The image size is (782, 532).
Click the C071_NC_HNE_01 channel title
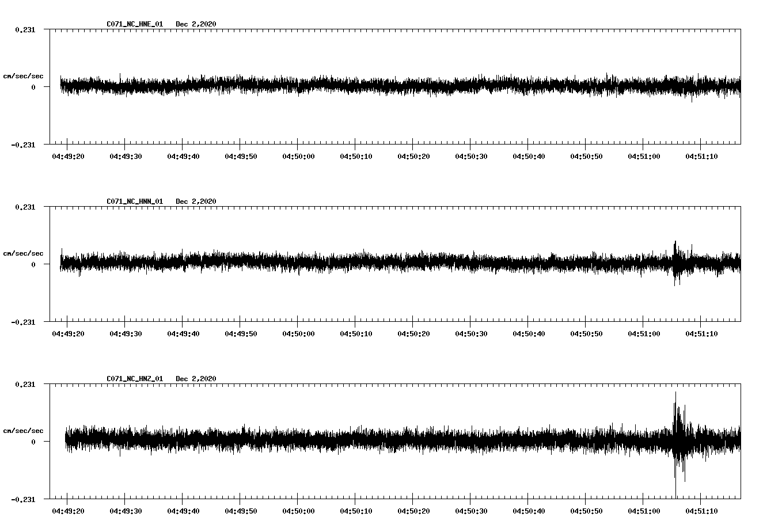coord(134,24)
